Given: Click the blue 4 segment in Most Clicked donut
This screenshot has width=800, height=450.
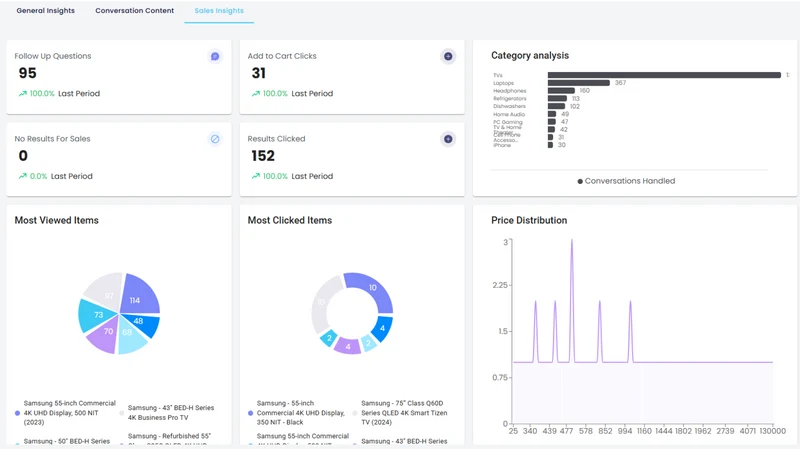Looking at the screenshot, I should coord(382,329).
